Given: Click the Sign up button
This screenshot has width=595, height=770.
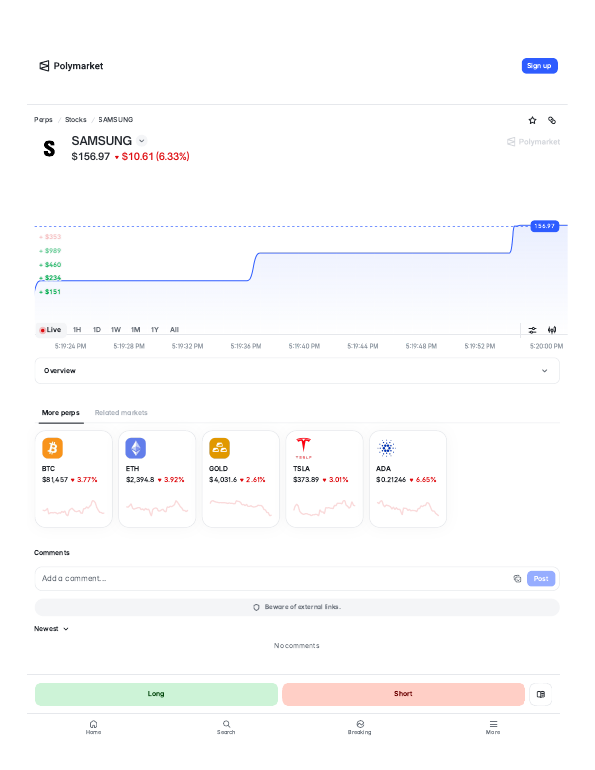Looking at the screenshot, I should (540, 66).
